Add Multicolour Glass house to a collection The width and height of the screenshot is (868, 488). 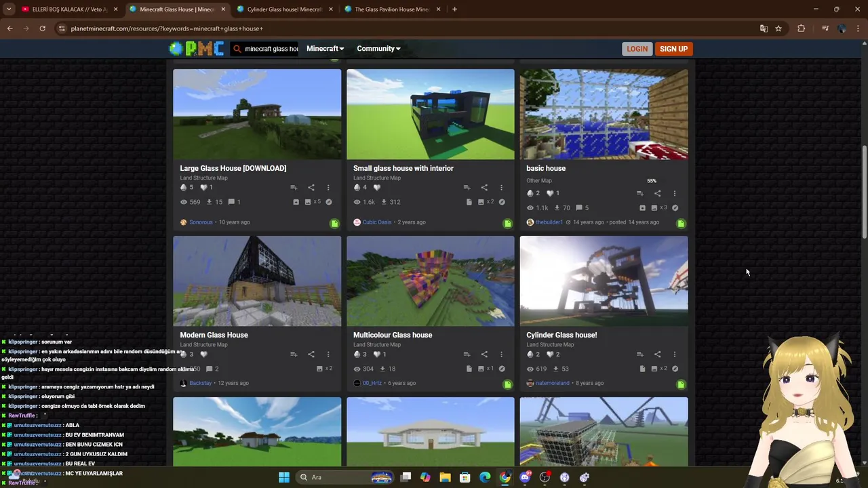click(467, 354)
